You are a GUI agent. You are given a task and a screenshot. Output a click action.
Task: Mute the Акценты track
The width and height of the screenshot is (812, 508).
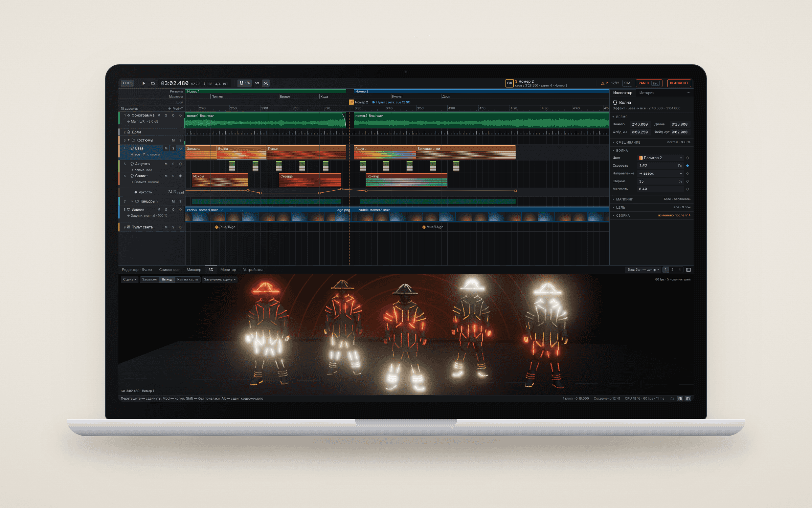tap(166, 164)
